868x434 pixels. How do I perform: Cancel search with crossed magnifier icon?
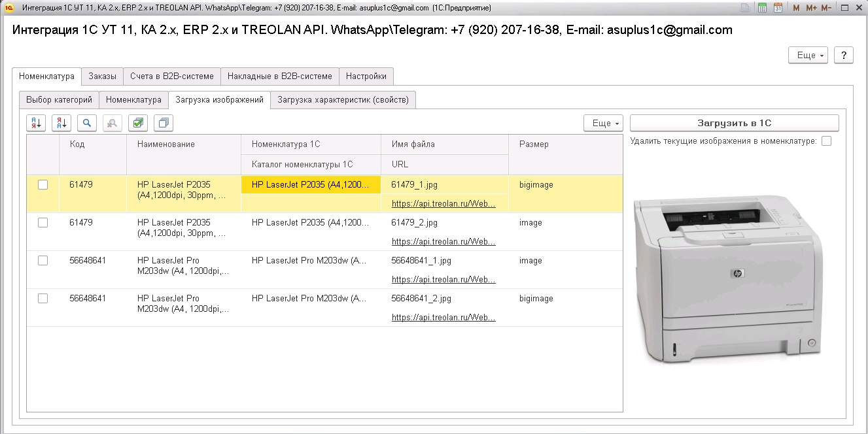click(113, 123)
